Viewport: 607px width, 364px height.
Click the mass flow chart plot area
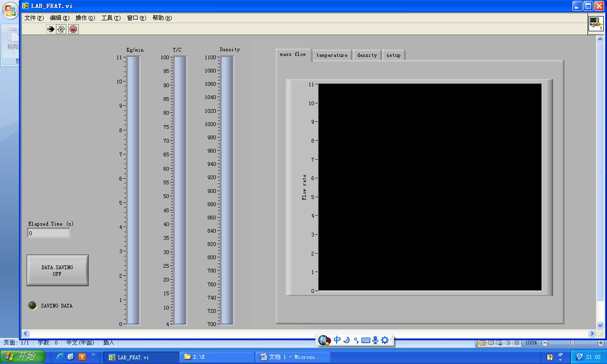click(430, 187)
